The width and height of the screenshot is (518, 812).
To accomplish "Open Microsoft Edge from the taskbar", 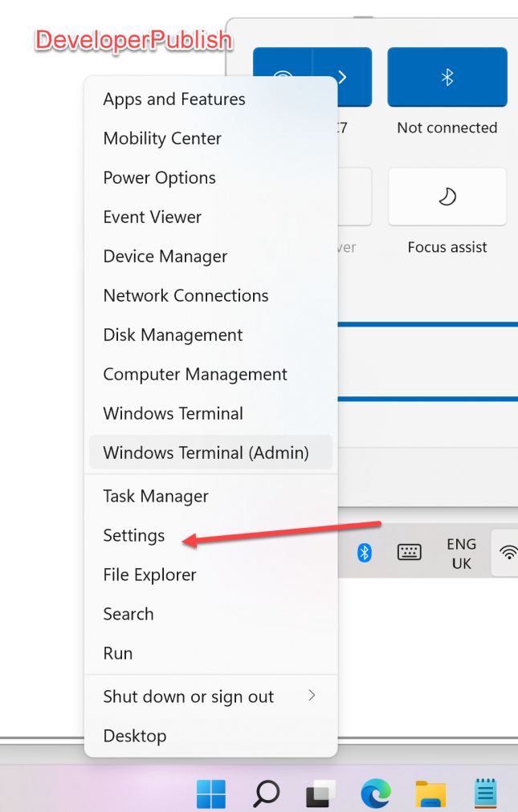I will [375, 794].
